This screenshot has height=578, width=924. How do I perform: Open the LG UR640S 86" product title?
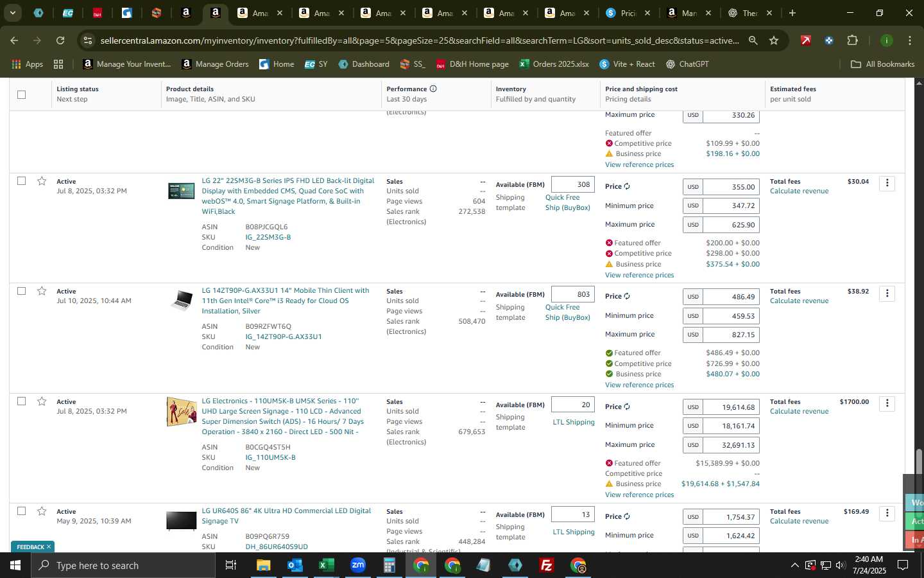286,516
